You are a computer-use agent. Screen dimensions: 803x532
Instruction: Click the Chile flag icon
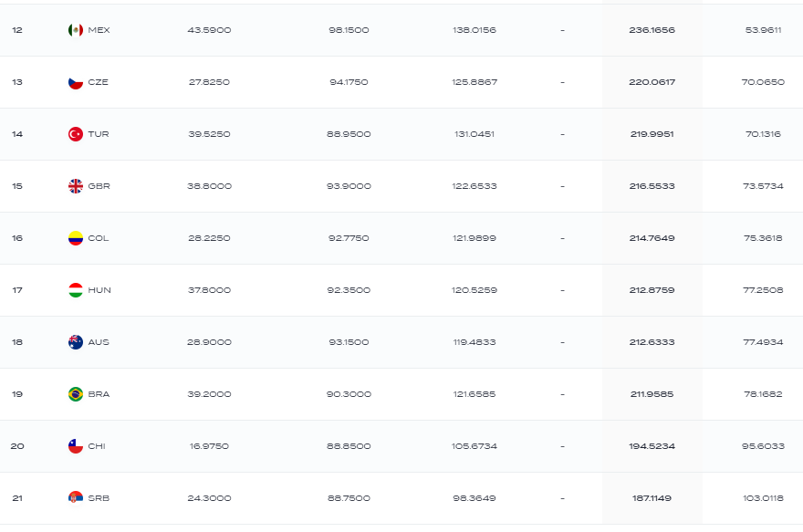pyautogui.click(x=75, y=446)
